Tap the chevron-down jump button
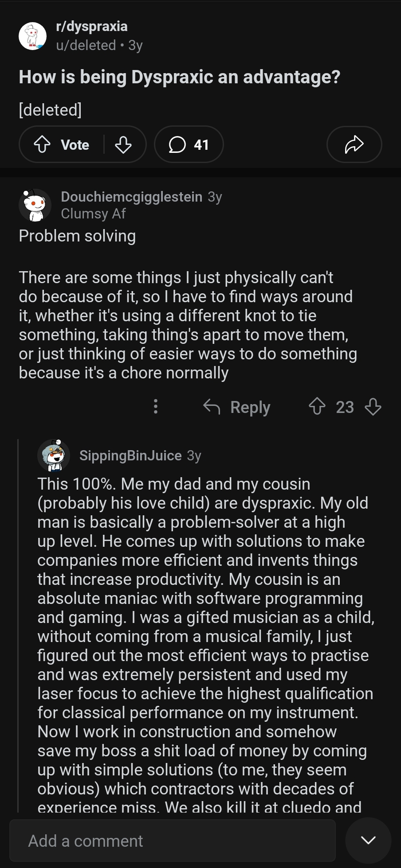This screenshot has height=868, width=401. tap(368, 840)
